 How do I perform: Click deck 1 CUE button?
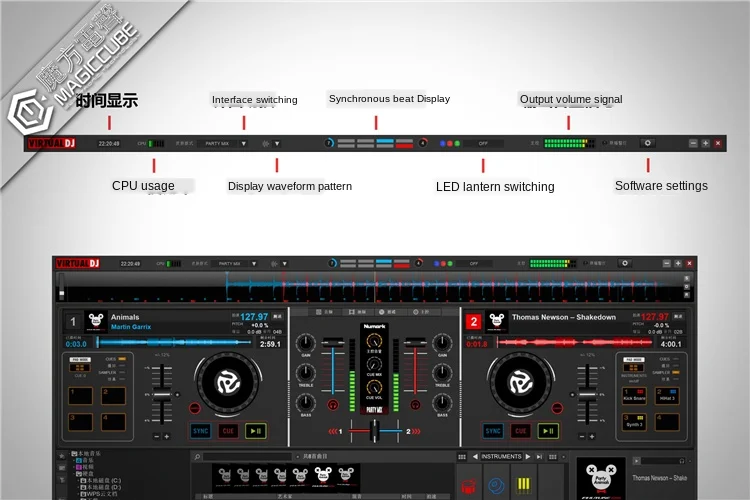tap(228, 431)
